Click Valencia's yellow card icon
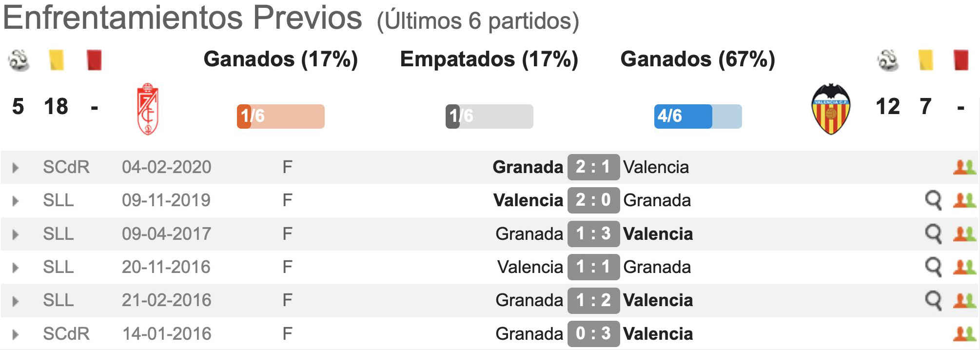Screen dimensions: 980x350 tap(925, 60)
